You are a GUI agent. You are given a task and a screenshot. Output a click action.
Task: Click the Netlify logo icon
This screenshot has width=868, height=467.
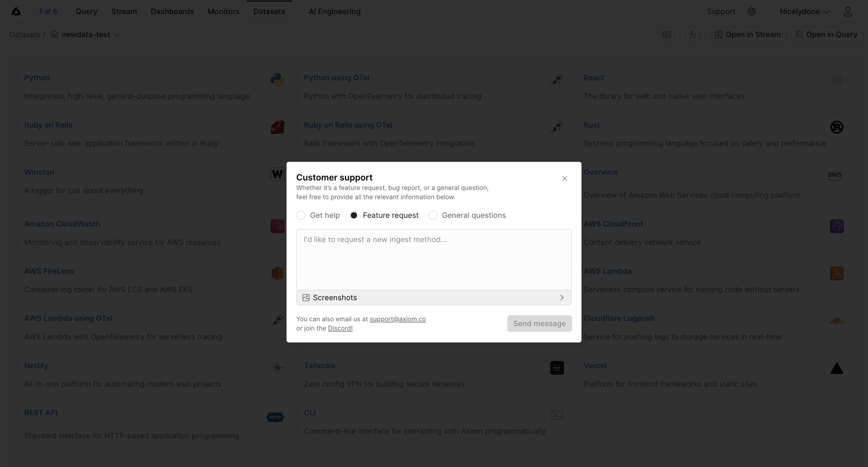pos(277,368)
